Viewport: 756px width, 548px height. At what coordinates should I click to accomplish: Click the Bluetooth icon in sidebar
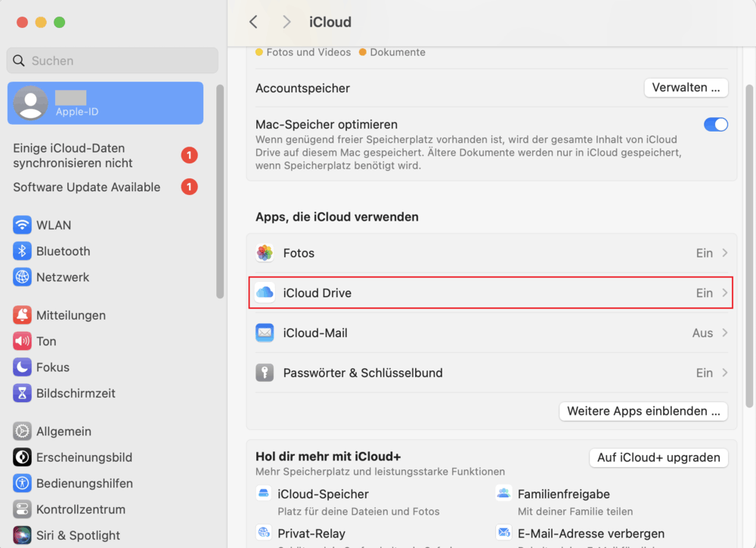[x=22, y=251]
